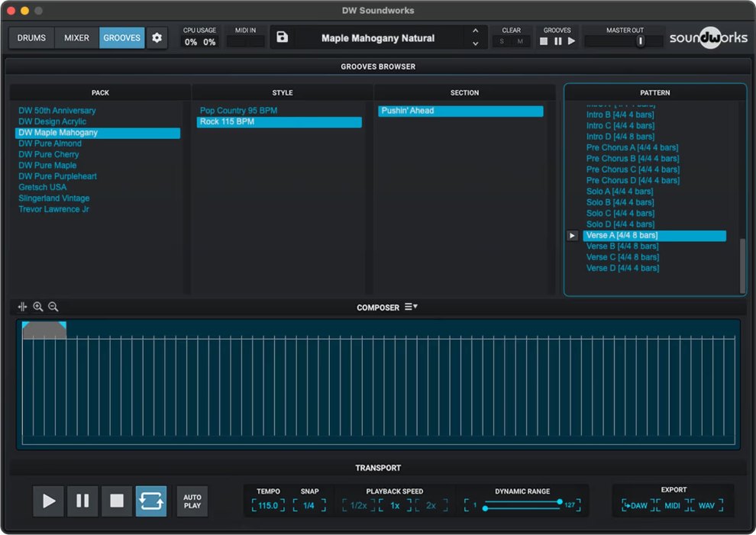Click the zoom out magnifier in Composer toolbar

53,307
